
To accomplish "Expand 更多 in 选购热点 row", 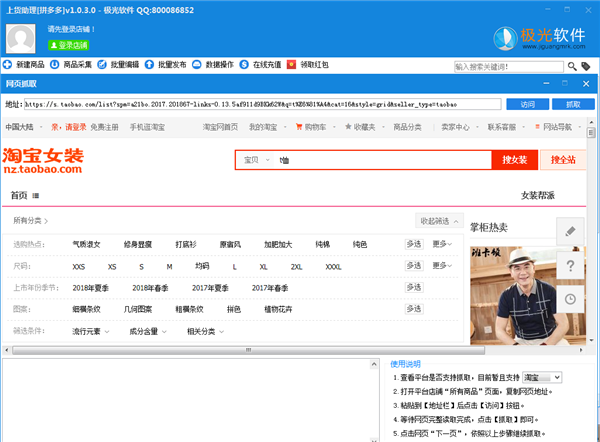I will [x=442, y=244].
